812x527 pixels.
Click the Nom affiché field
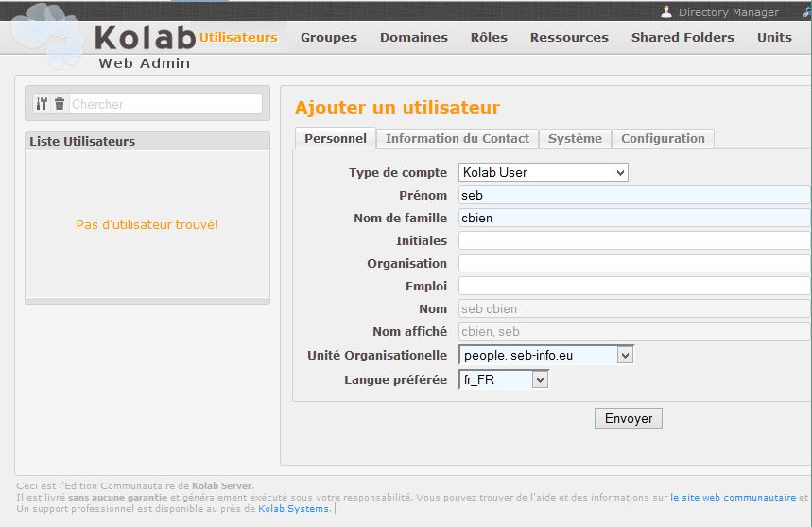635,332
